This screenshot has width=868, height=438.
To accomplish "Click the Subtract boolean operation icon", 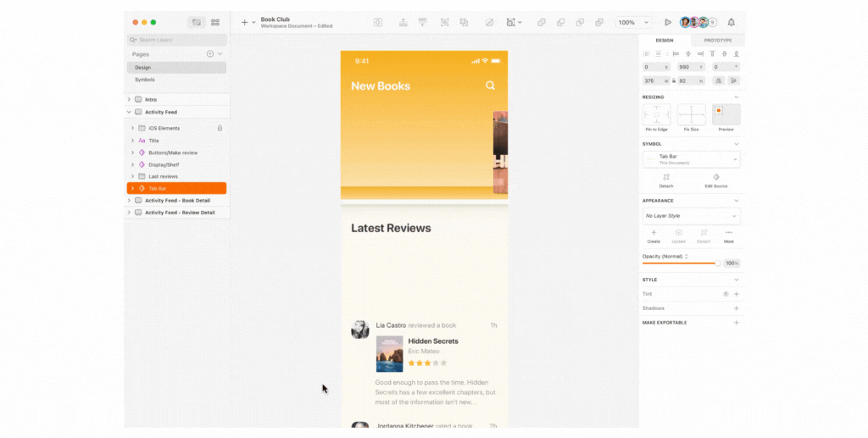I will (x=561, y=23).
